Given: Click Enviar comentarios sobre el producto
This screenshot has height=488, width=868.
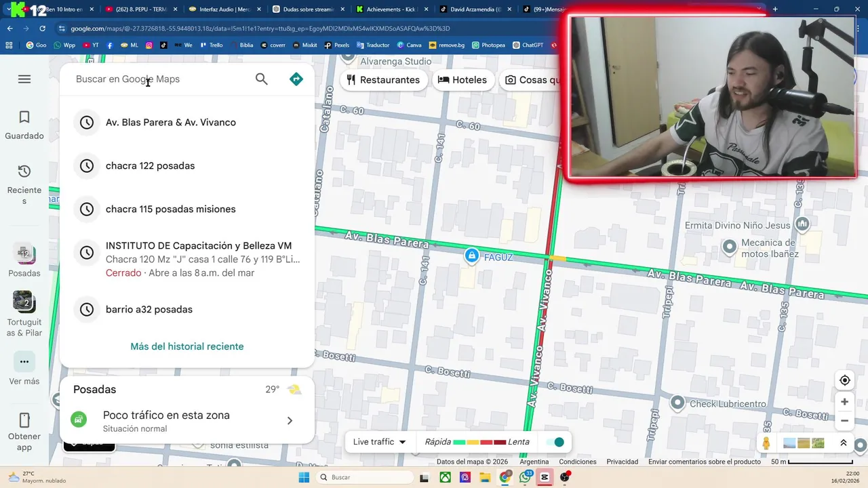Looking at the screenshot, I should (x=705, y=462).
